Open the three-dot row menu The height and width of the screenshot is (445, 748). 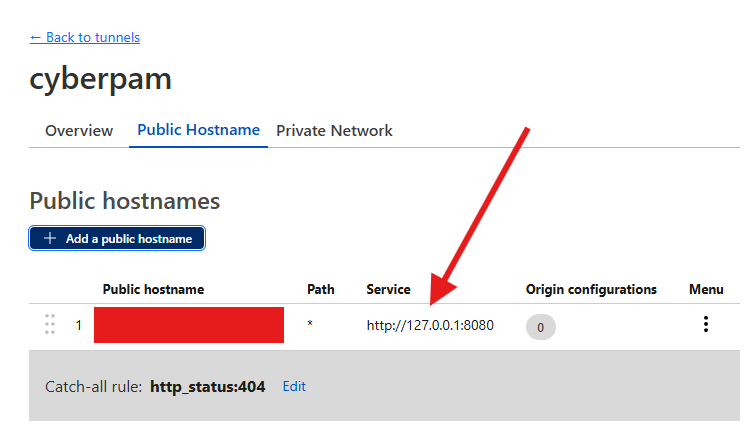[706, 324]
